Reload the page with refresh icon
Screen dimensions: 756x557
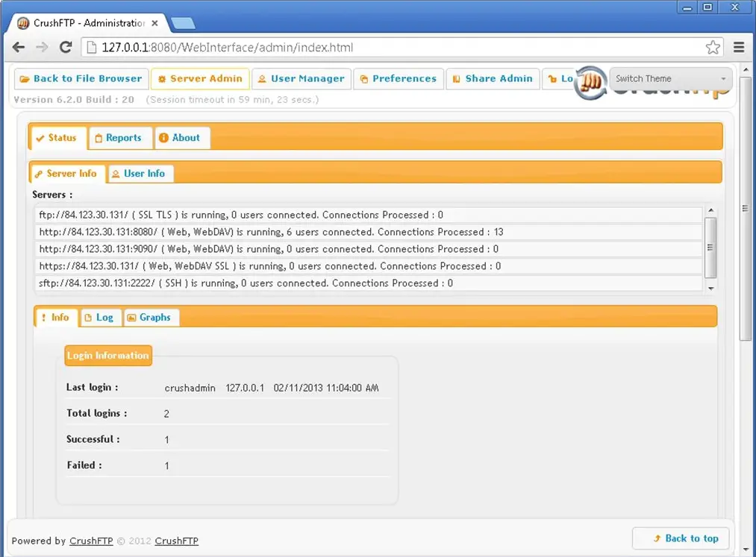coord(66,47)
